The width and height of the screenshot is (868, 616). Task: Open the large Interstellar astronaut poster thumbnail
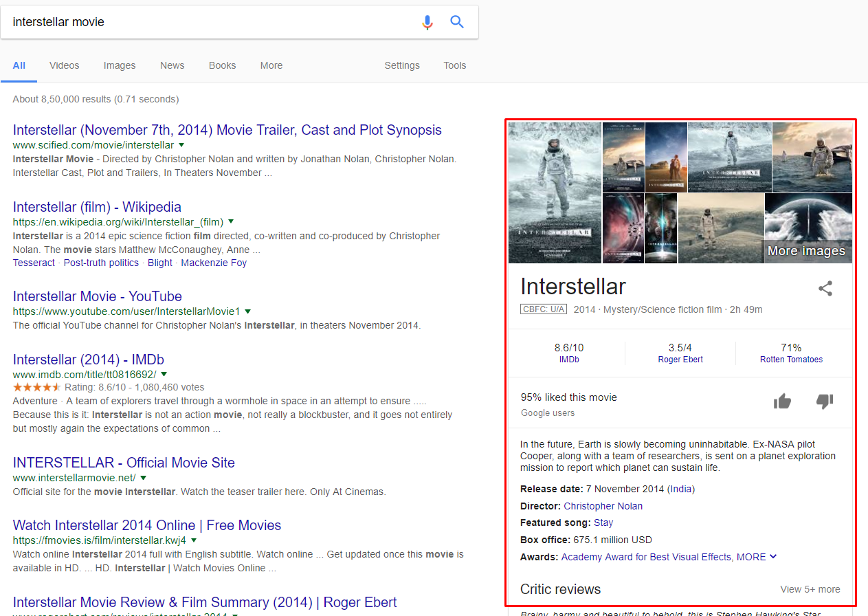555,192
